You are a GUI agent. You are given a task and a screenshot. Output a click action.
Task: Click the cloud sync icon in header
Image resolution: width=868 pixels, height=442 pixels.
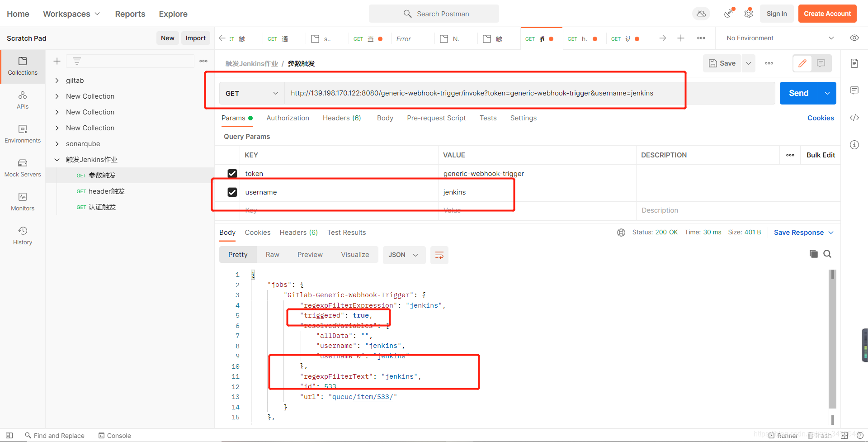pos(701,14)
